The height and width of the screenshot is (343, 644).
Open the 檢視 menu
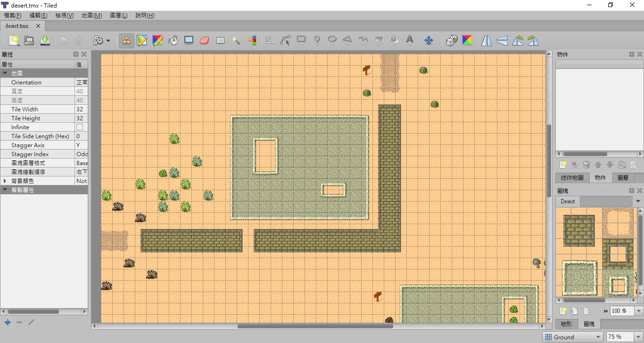[x=65, y=16]
